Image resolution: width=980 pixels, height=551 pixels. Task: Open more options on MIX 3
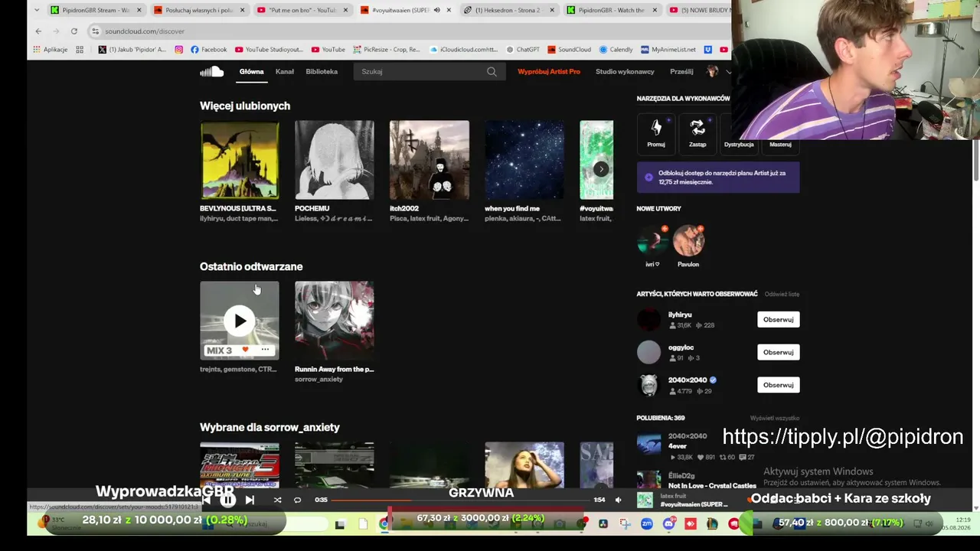coord(265,350)
